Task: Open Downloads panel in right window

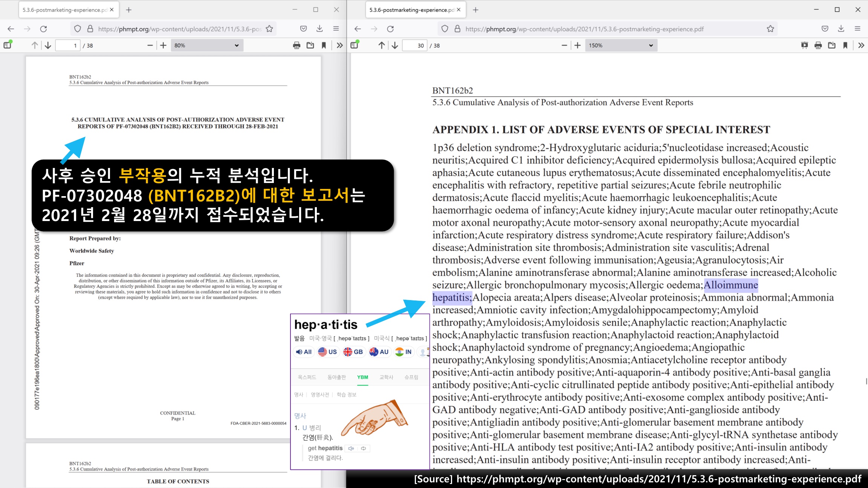Action: [x=841, y=29]
